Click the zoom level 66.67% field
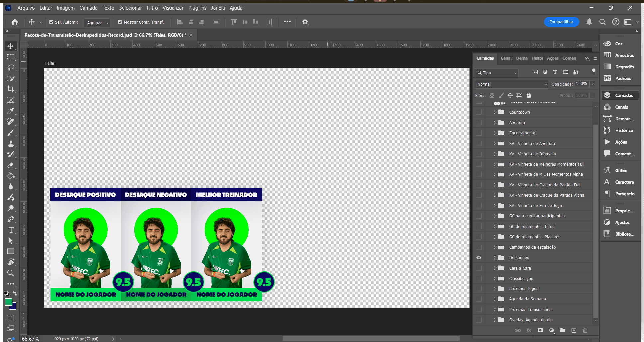 pyautogui.click(x=31, y=339)
